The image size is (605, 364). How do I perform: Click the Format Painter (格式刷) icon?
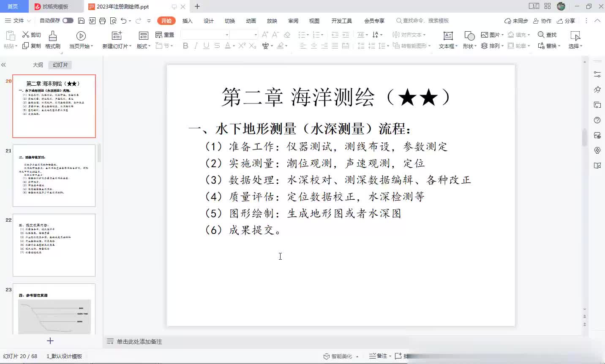click(x=53, y=36)
